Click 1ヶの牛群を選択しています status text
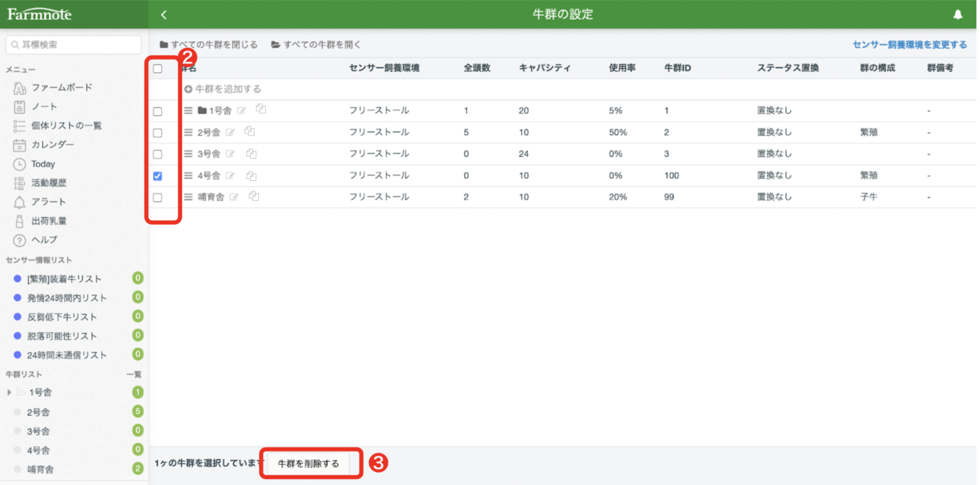980x485 pixels. point(209,463)
